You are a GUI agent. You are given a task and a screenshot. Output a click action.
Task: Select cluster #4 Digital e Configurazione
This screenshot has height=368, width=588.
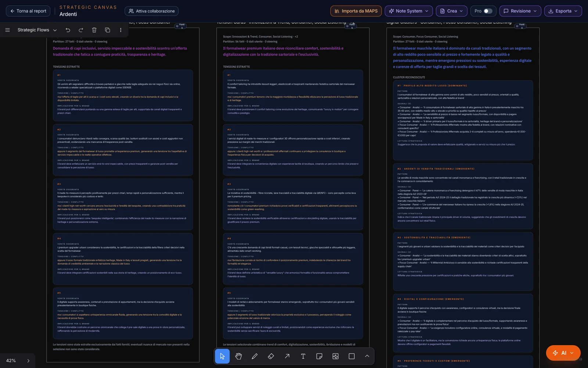tap(463, 323)
